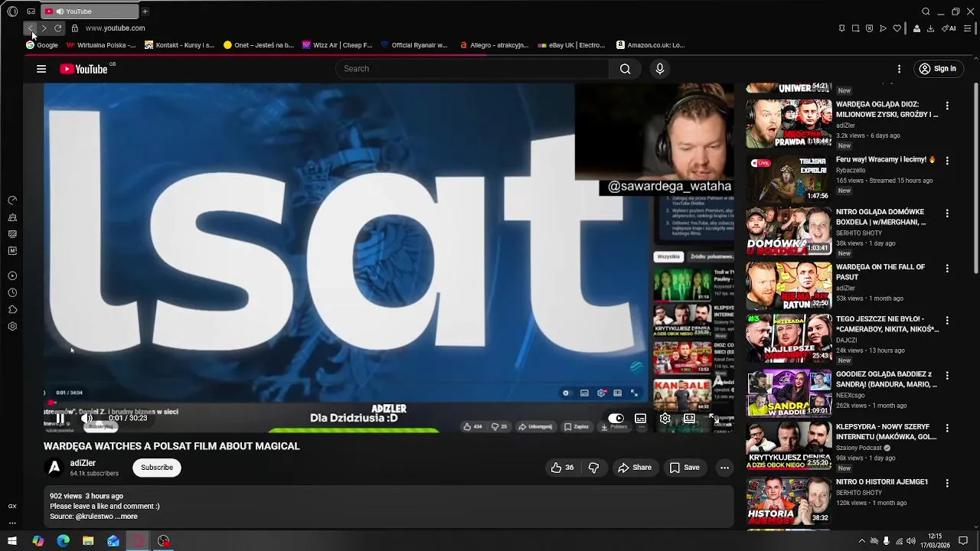The image size is (980, 551).
Task: Open Opera tab search magnifier
Action: [x=926, y=11]
